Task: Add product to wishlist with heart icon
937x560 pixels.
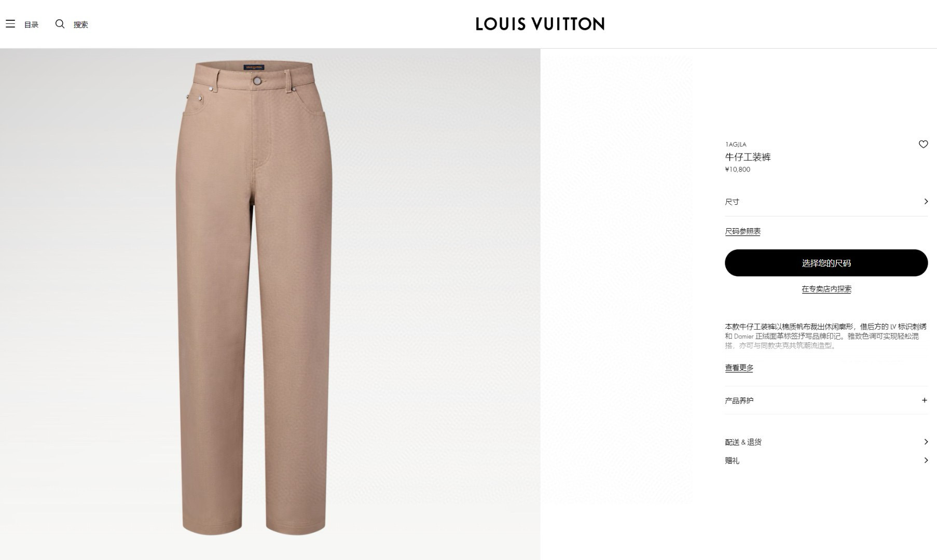Action: 923,144
